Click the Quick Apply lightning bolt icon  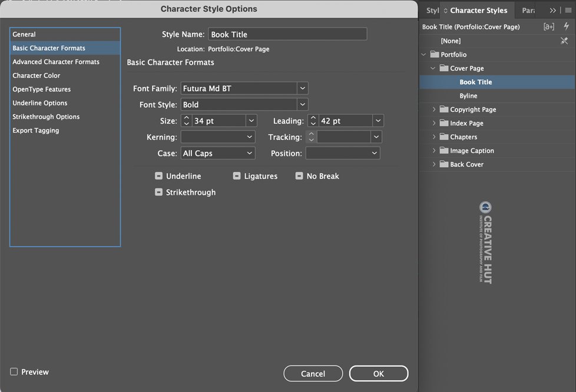(566, 26)
